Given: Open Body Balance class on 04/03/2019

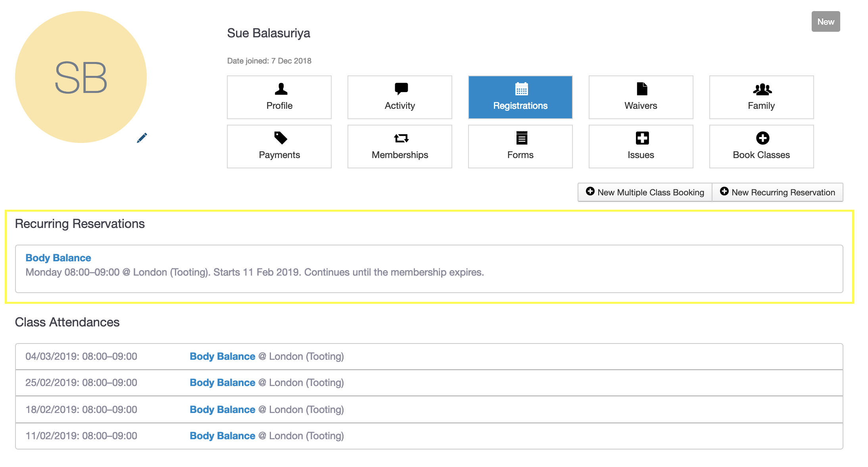Looking at the screenshot, I should (x=222, y=356).
